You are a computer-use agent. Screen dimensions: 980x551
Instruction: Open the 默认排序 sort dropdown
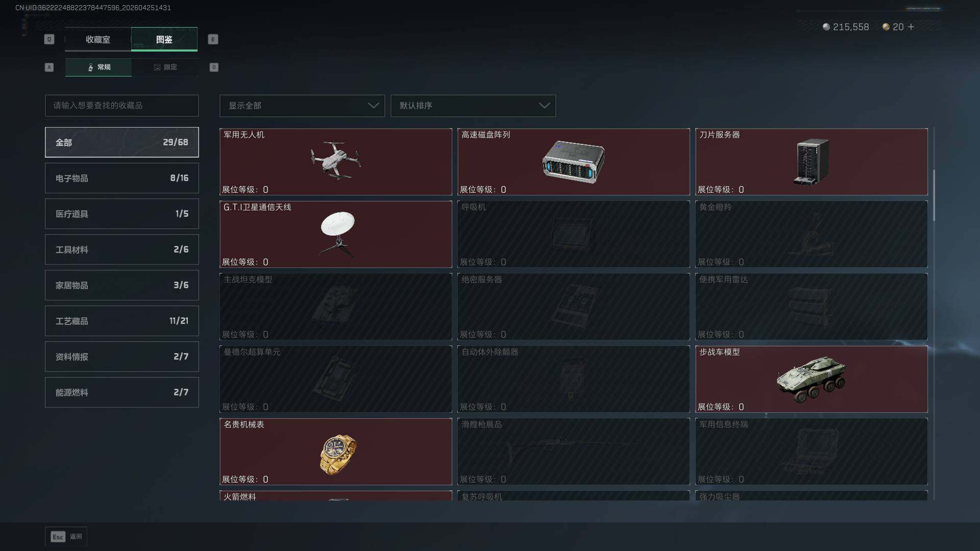click(x=473, y=106)
